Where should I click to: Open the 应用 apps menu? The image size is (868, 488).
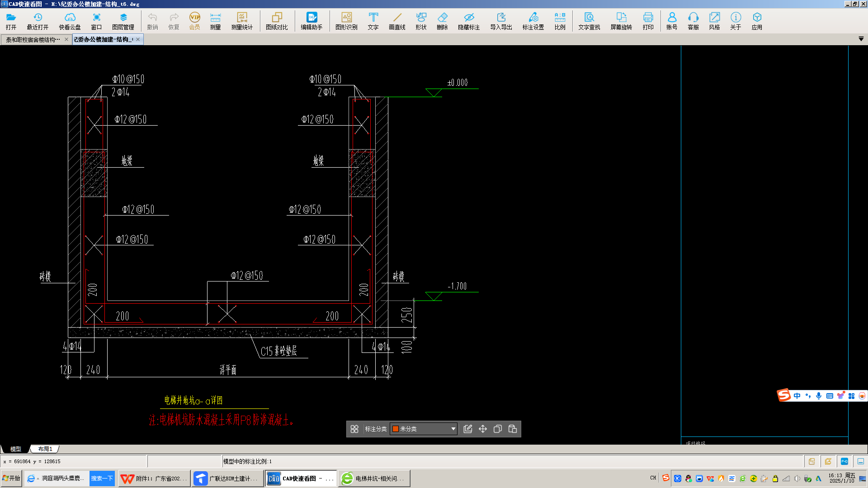click(757, 21)
